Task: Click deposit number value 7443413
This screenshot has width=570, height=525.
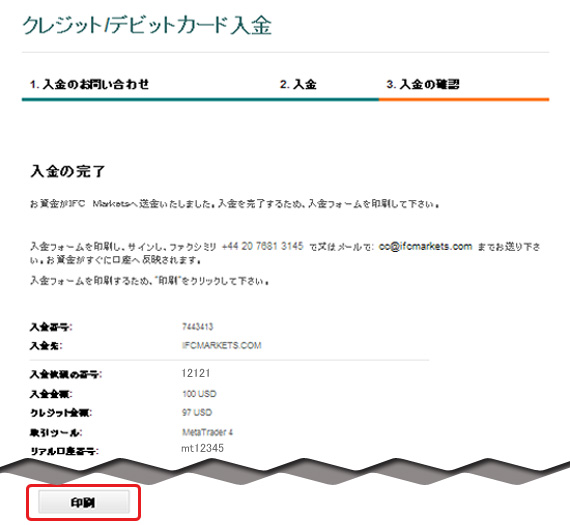Action: 197,326
